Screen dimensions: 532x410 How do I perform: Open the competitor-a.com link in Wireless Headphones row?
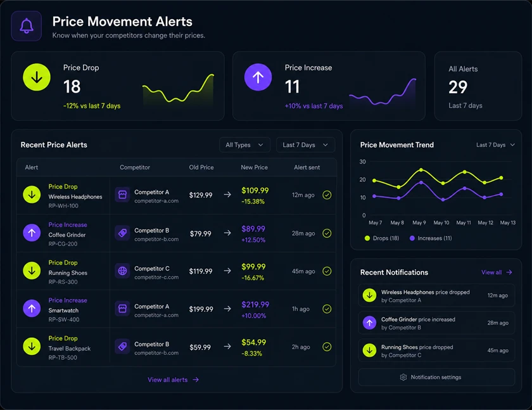click(156, 201)
